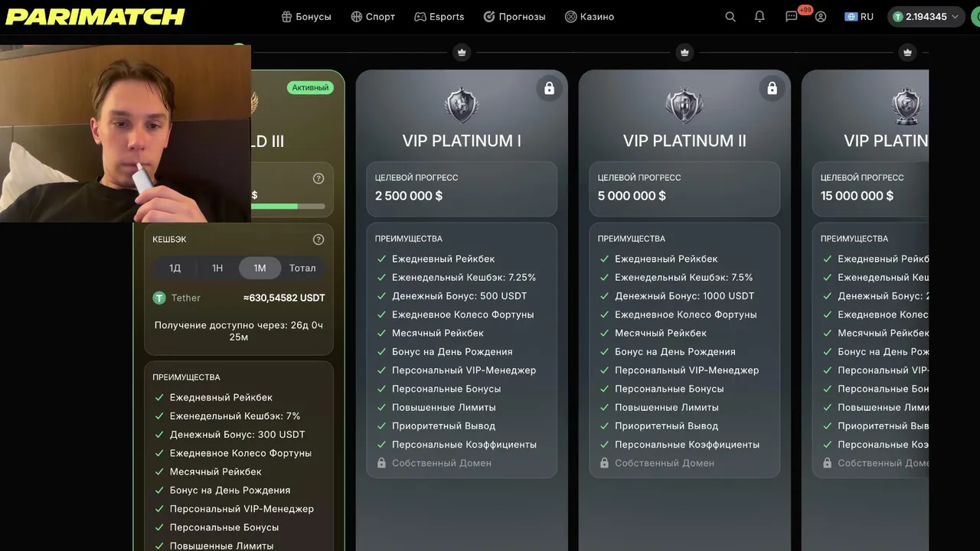Viewport: 980px width, 551px height.
Task: Click the icon next to Казино
Action: pyautogui.click(x=570, y=17)
